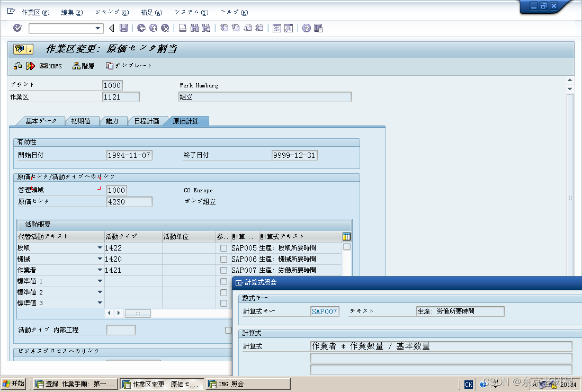
Task: Open the 段取 alternative activity text dropdown
Action: 100,247
